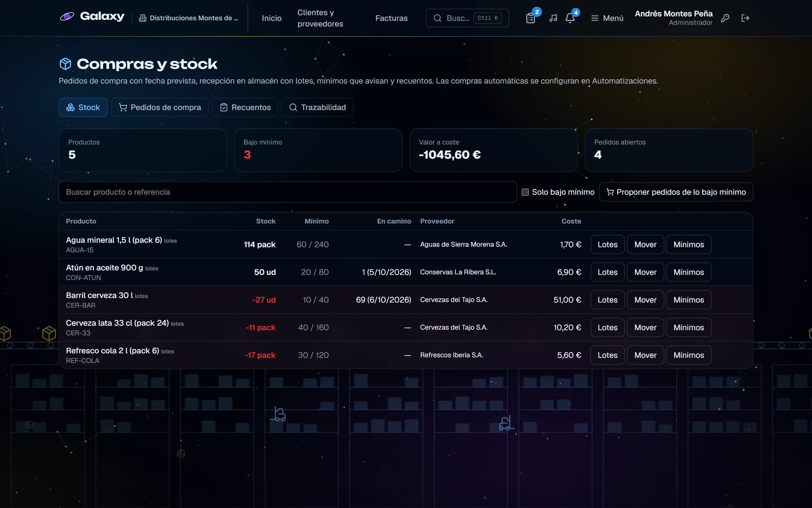Click Mover for Atún en aceite 900 g
This screenshot has height=508, width=812.
click(x=645, y=272)
